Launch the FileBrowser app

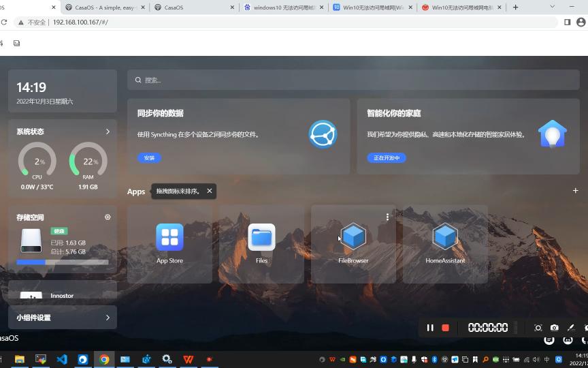pos(353,236)
